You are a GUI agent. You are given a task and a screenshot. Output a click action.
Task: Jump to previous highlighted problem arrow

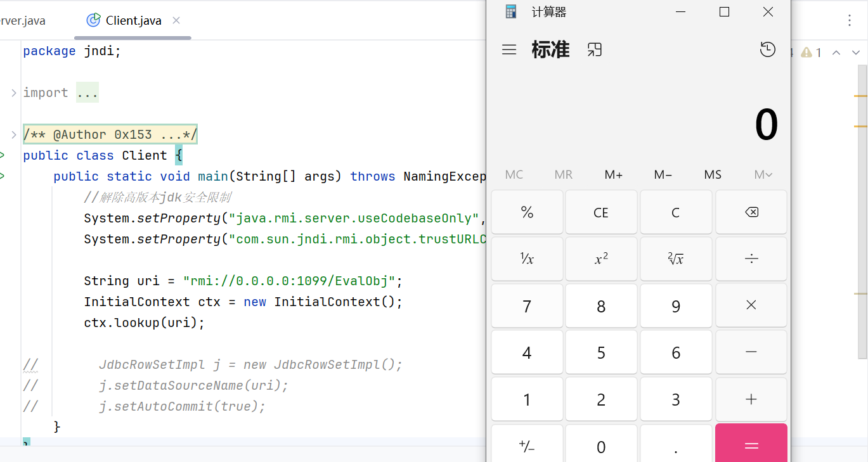836,53
